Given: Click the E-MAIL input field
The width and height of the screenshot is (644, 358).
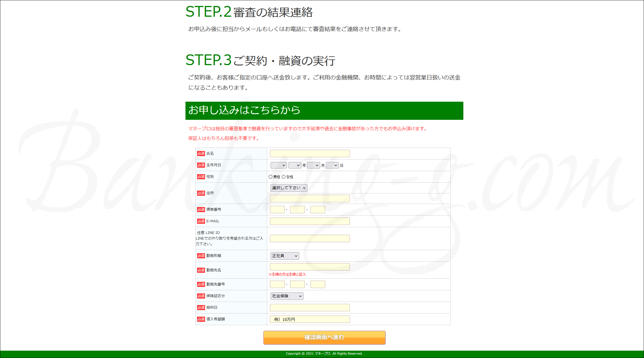Looking at the screenshot, I should pos(310,221).
